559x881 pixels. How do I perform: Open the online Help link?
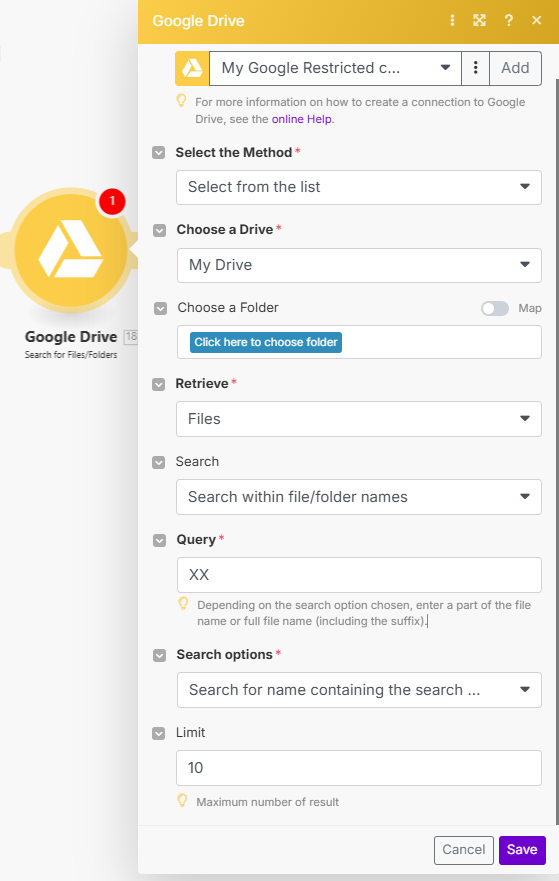302,119
